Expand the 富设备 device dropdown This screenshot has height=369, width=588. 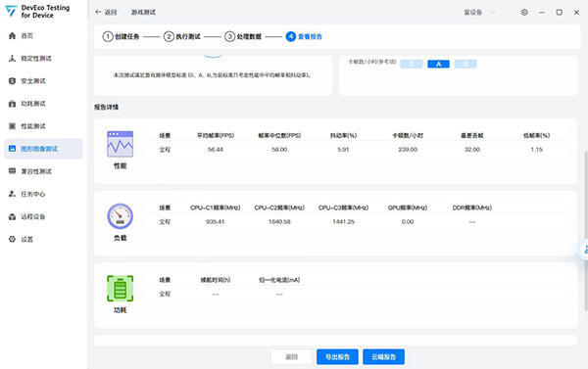[480, 13]
